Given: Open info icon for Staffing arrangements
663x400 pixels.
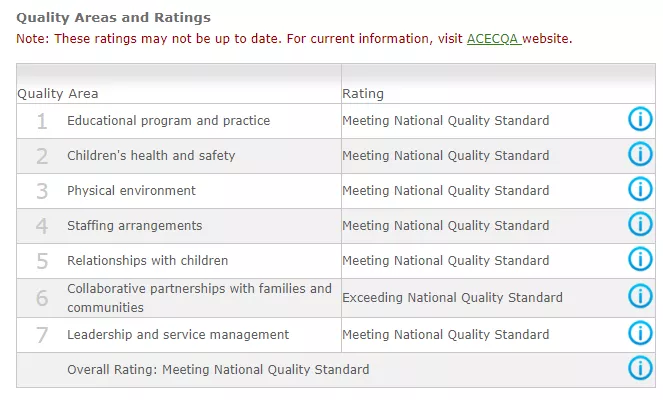Looking at the screenshot, I should (x=640, y=224).
